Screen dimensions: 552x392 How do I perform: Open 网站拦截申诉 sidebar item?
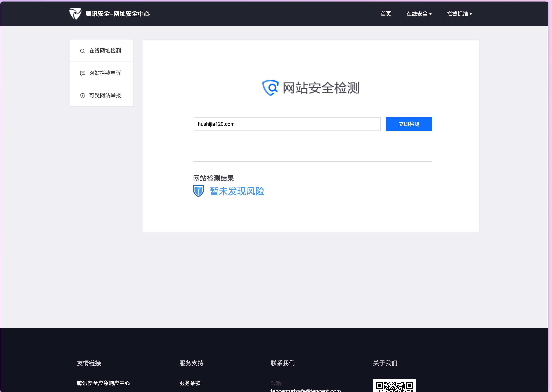coord(105,73)
